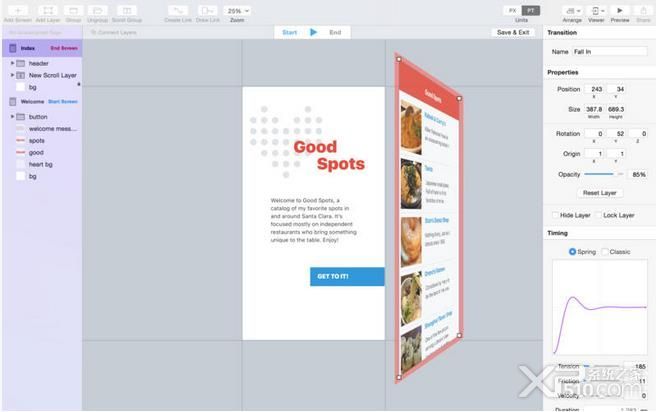Click the Welcome to Good Spots text block
Screen dimensions: 656x412
pos(313,220)
